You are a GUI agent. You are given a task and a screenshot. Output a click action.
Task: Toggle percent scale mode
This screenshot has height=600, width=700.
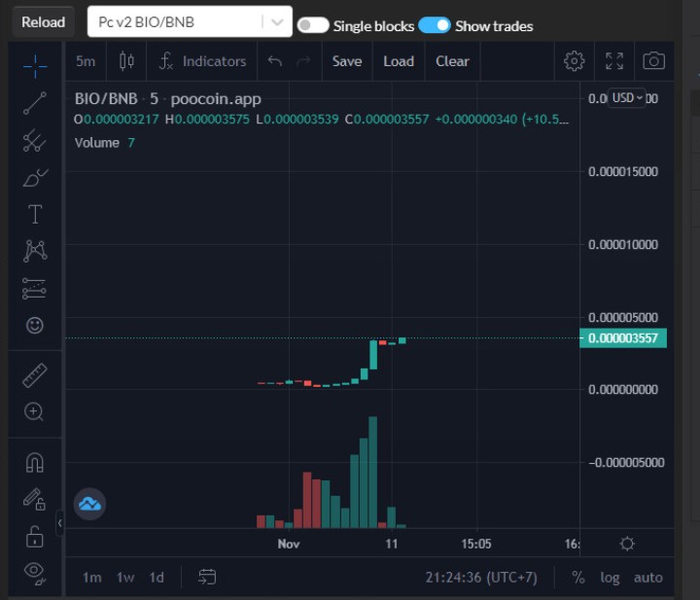click(578, 578)
